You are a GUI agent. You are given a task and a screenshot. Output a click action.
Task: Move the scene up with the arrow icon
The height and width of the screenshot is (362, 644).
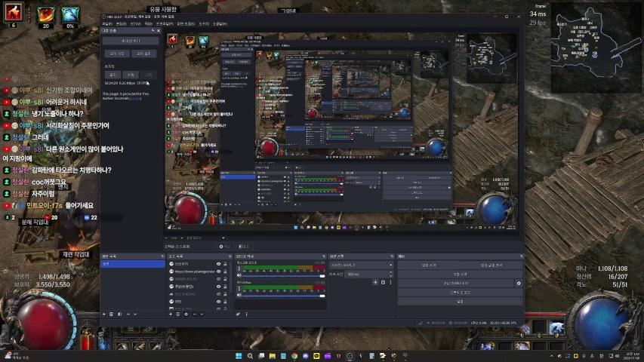click(x=128, y=314)
